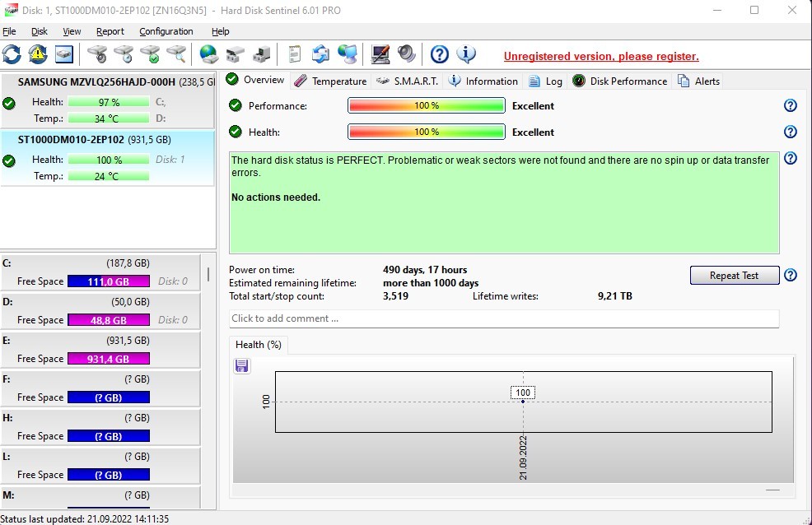Select the SAMSUNG MZVLQ256HAJD-000H disk entry
Screen dimensions: 812x525
pyautogui.click(x=108, y=101)
